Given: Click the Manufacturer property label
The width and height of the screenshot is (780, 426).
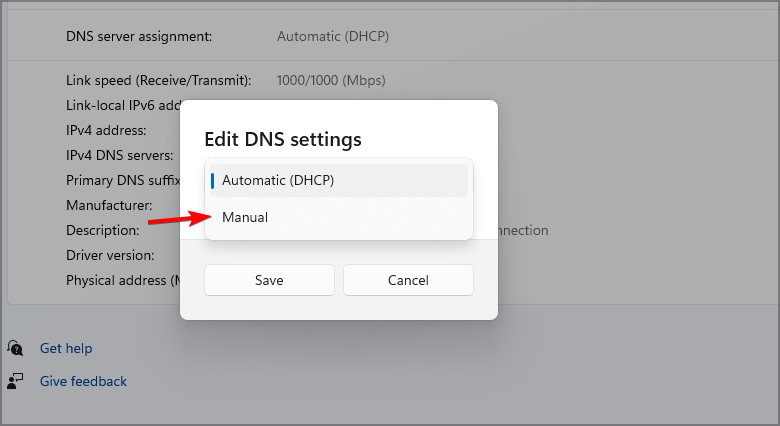Looking at the screenshot, I should tap(109, 205).
